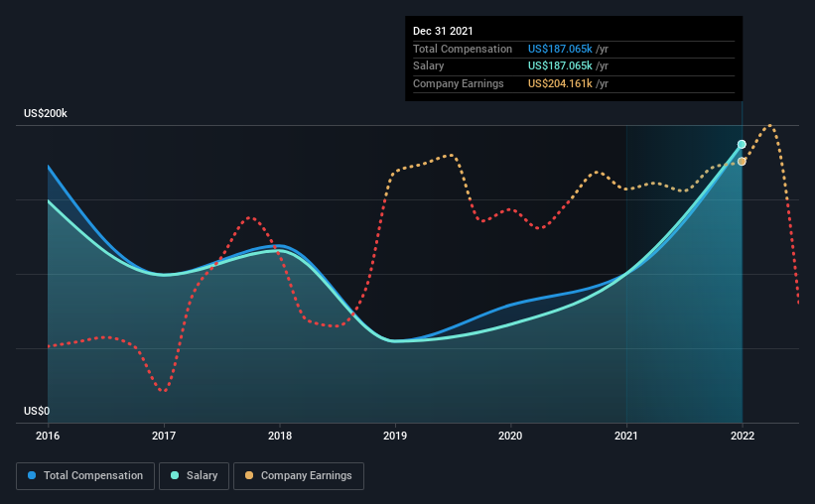Viewport: 815px width, 504px height.
Task: Click the US$0 y-axis label
Action: [37, 411]
